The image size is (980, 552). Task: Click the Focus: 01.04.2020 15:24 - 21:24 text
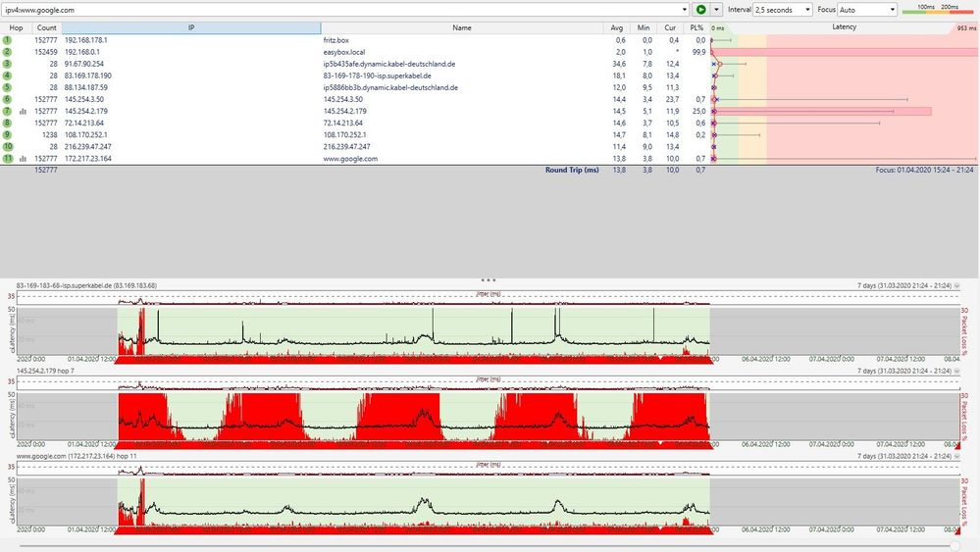[x=924, y=170]
